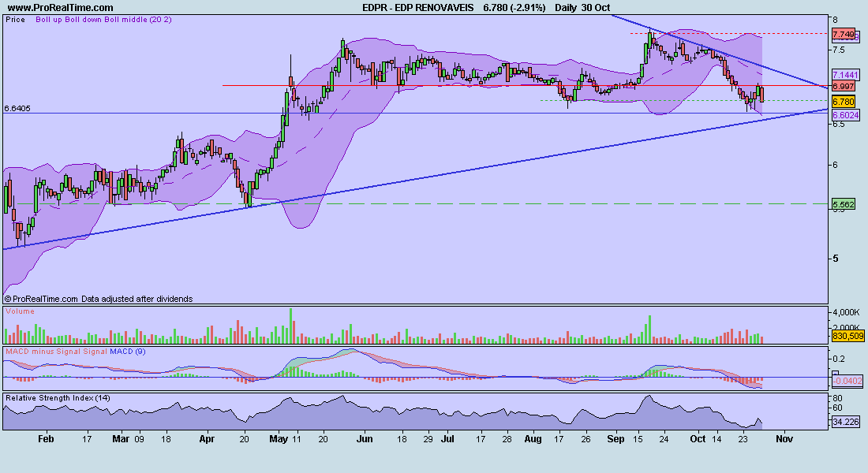Click the -0.0402 MACD value tag

tap(848, 381)
